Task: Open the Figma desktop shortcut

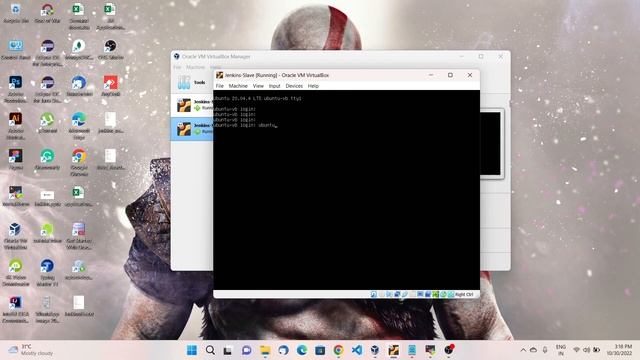Action: (16, 159)
